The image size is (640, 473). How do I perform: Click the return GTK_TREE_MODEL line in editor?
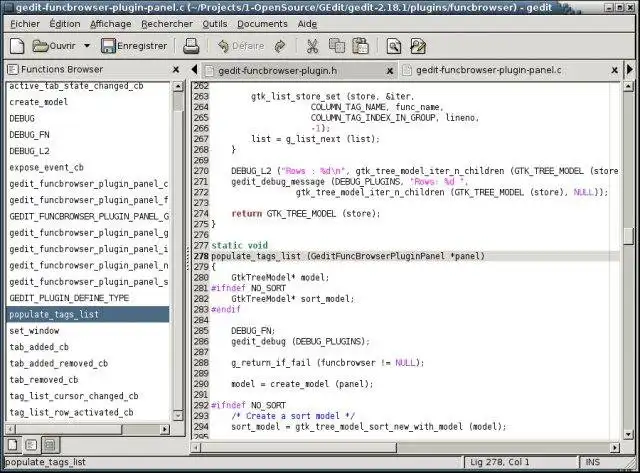306,214
